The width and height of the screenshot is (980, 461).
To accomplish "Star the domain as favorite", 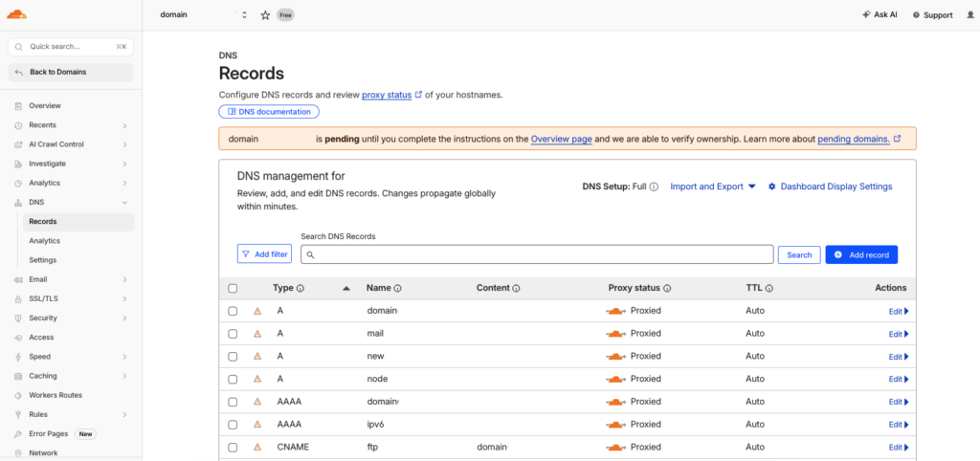I will [x=265, y=15].
